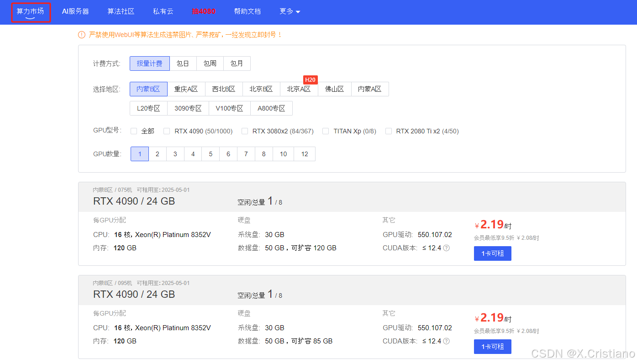This screenshot has height=364, width=637.
Task: Select the V100专区 zone
Action: click(230, 108)
